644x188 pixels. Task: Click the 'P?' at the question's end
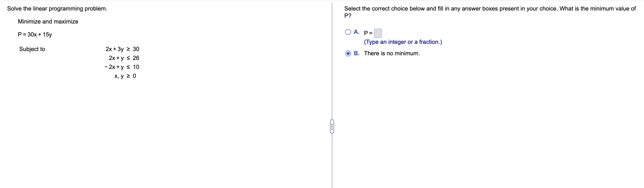click(348, 16)
